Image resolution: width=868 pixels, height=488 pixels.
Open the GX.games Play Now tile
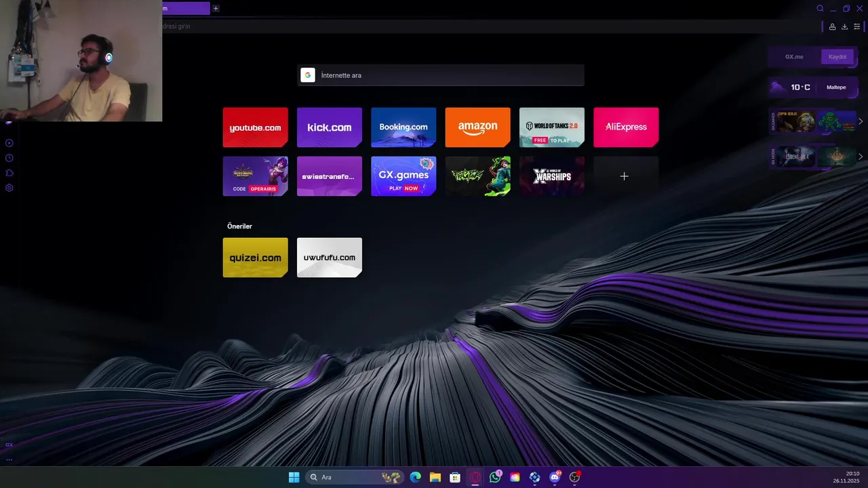[x=403, y=176]
